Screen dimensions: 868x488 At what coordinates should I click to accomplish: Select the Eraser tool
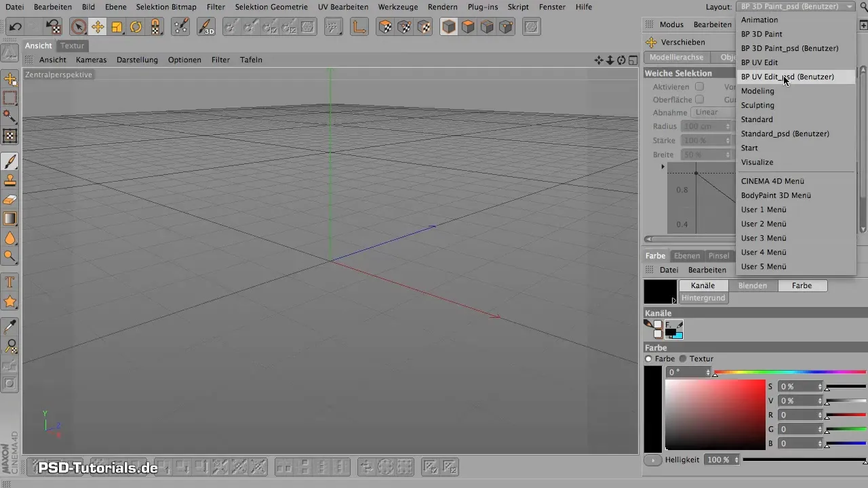tap(10, 200)
